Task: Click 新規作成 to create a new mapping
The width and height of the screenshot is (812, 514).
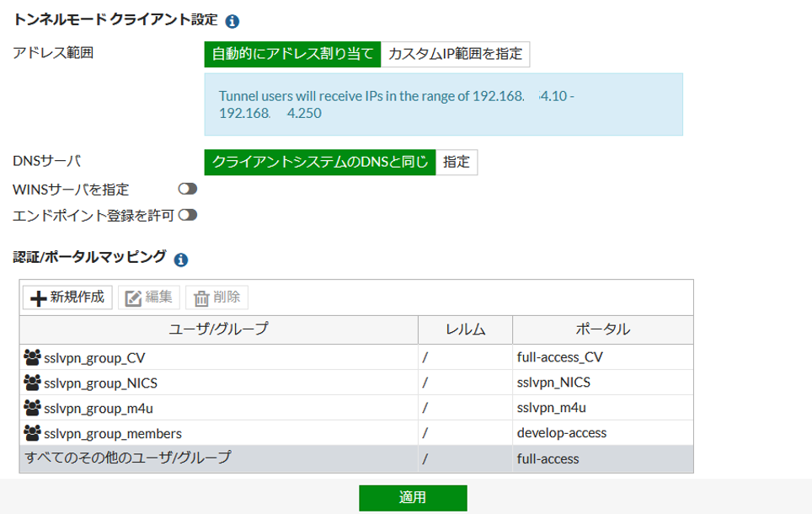Action: 67,297
